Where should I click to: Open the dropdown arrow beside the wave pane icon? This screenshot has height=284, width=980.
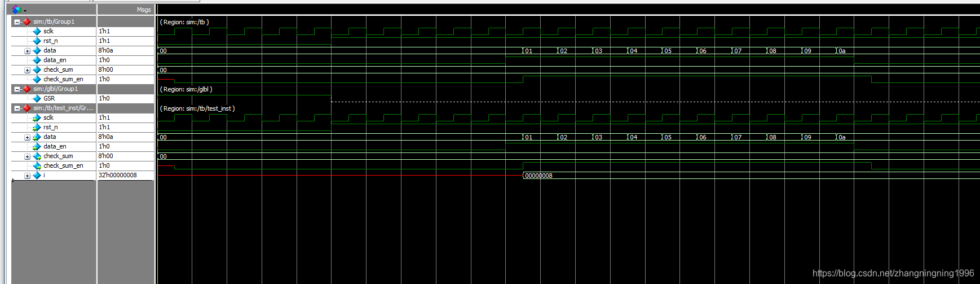pos(25,11)
